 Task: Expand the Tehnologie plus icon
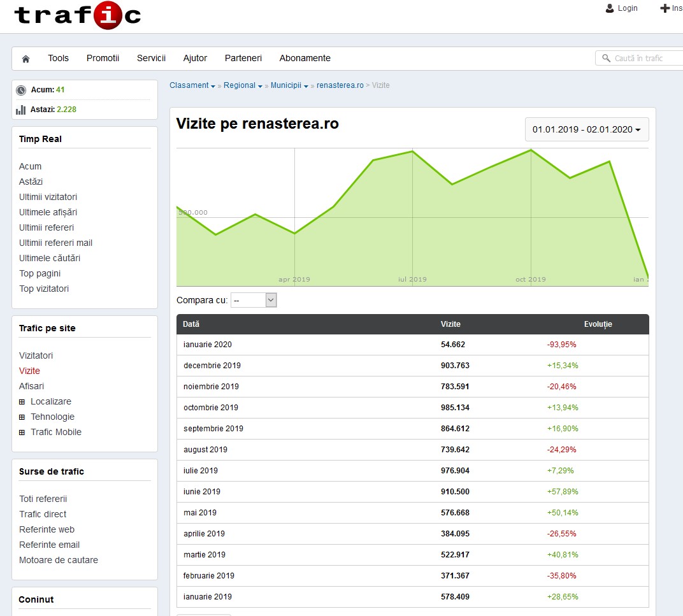pyautogui.click(x=22, y=417)
